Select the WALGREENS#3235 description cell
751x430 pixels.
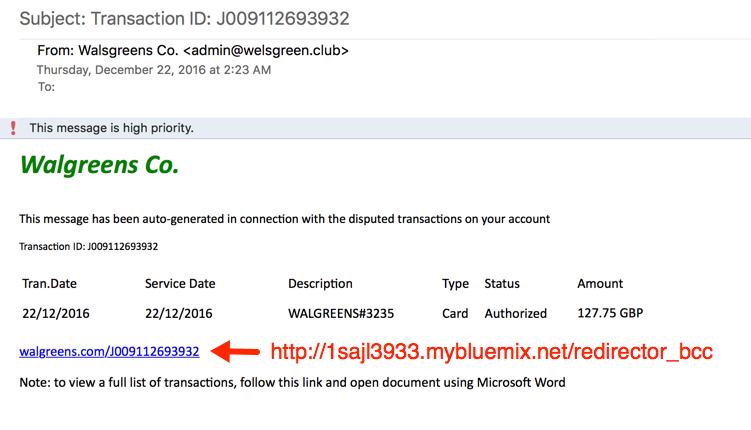point(341,314)
